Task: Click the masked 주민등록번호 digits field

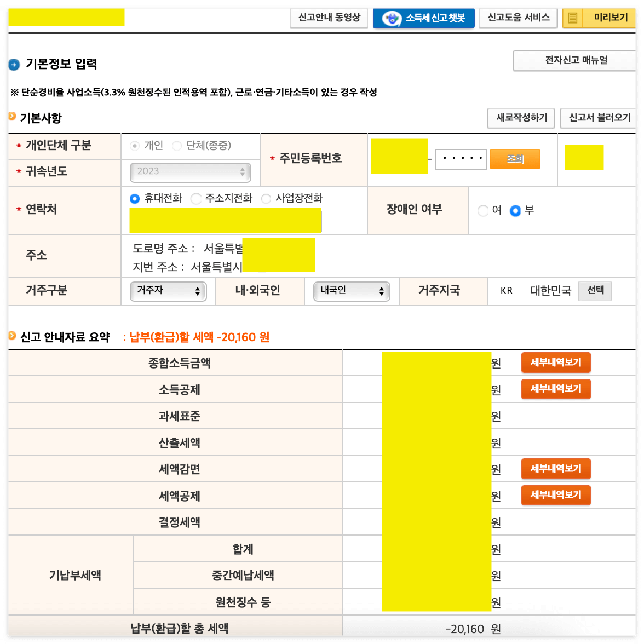Action: coord(461,158)
